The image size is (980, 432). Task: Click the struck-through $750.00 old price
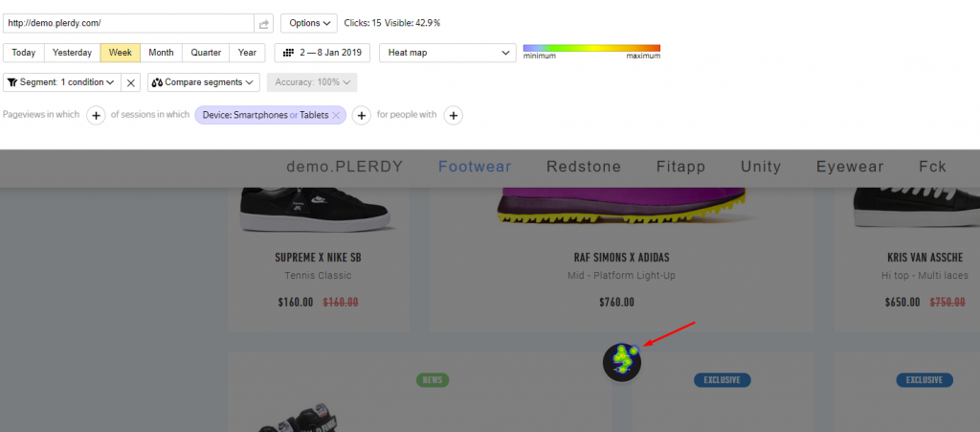947,303
